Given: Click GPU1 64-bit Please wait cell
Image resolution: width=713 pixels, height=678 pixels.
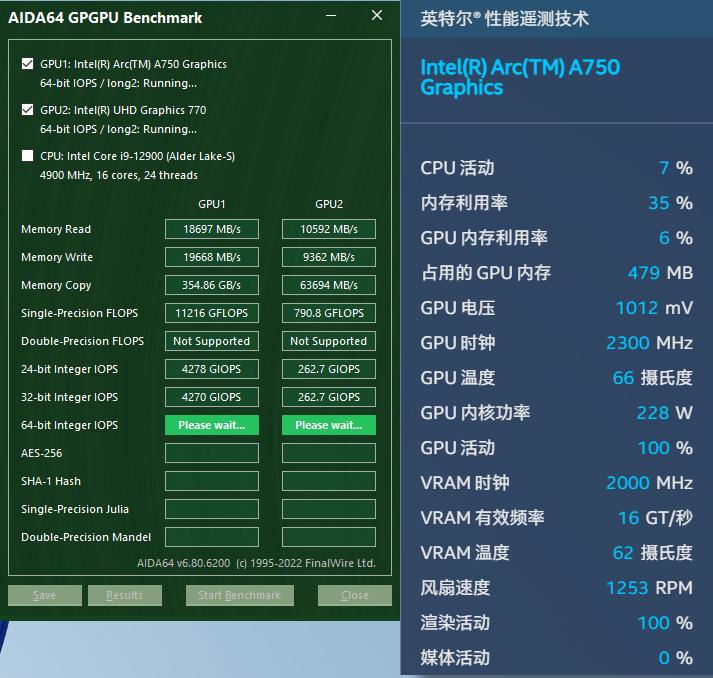Looking at the screenshot, I should coord(212,425).
